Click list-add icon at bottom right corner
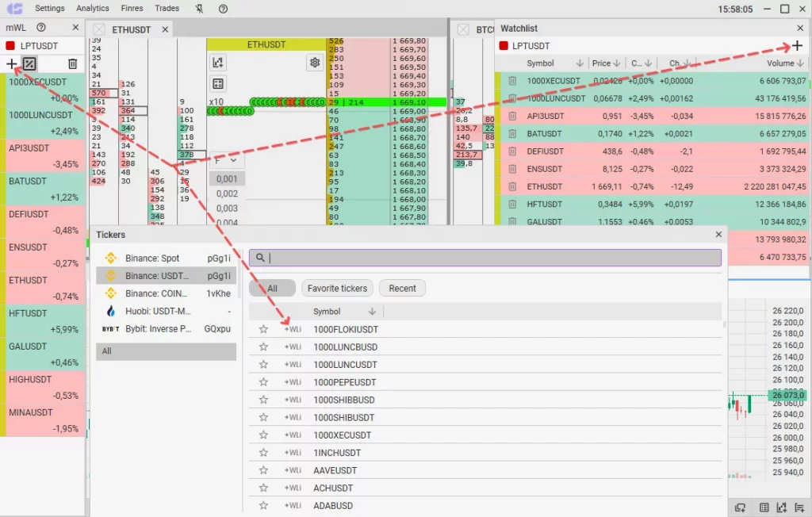 [x=799, y=507]
